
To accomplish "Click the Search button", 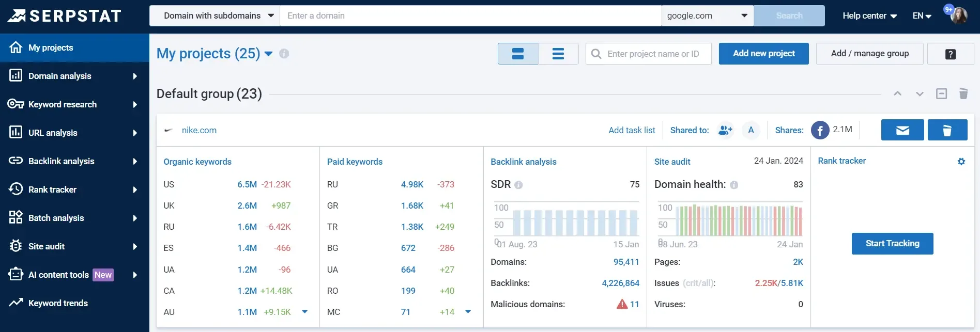I will click(x=789, y=15).
